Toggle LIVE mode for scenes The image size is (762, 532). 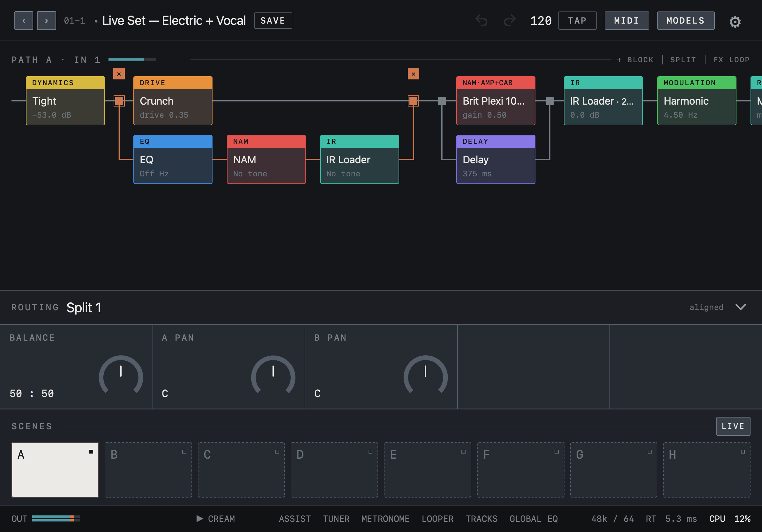pos(733,426)
